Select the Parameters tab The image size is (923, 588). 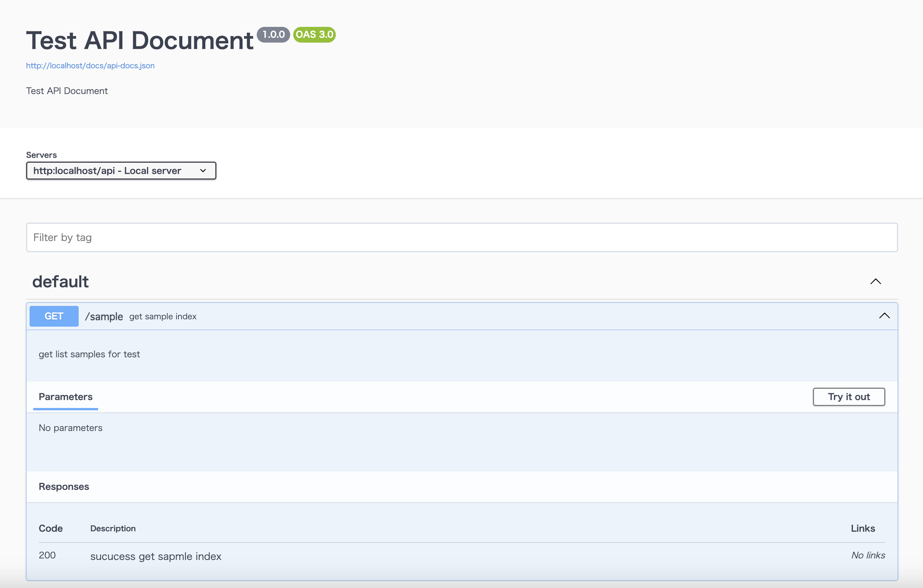click(x=66, y=396)
